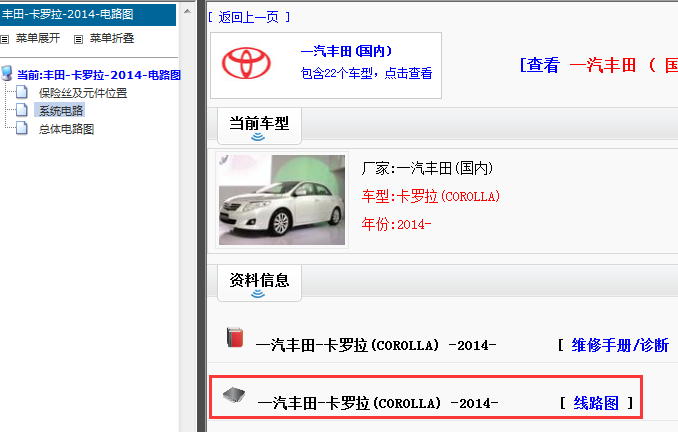Select 菜单折叠 to collapse the menu
Viewport: 678px width, 432px height.
pos(112,38)
